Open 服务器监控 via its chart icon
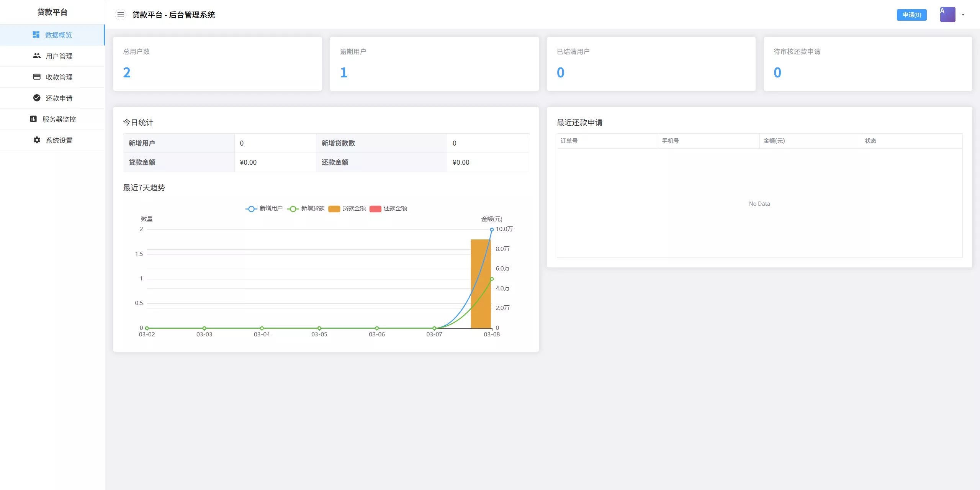Image resolution: width=980 pixels, height=490 pixels. 34,119
